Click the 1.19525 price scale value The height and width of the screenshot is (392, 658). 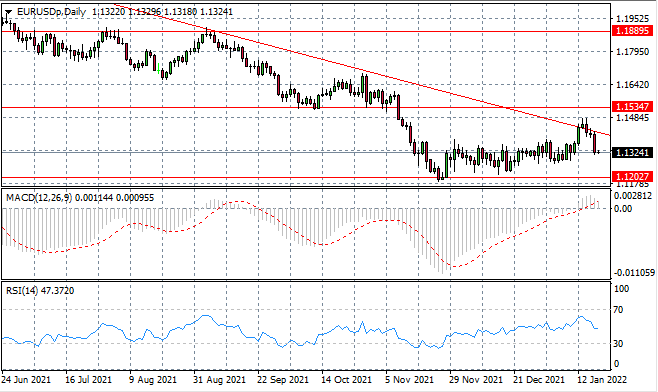click(x=632, y=19)
